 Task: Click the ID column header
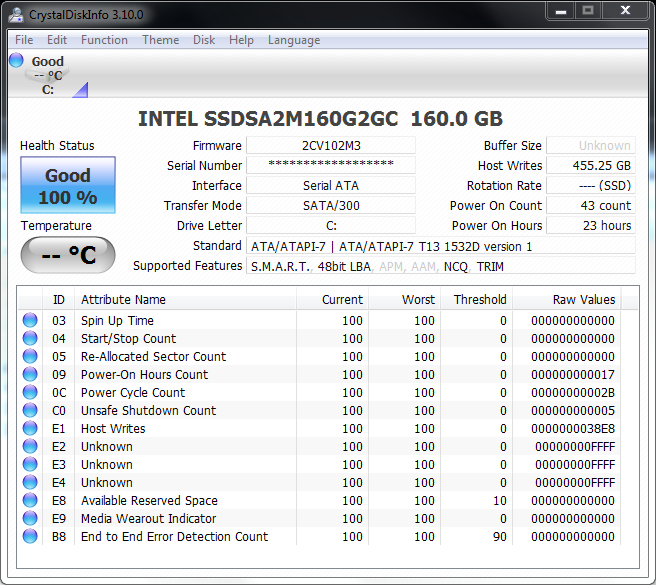pyautogui.click(x=59, y=300)
